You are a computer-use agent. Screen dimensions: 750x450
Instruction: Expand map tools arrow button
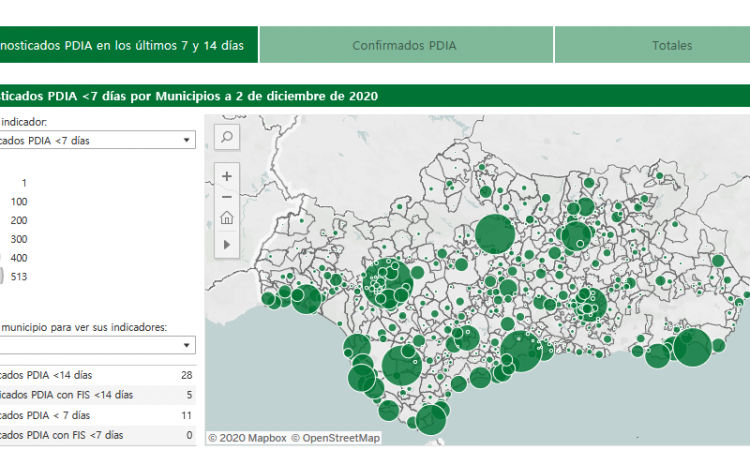[x=227, y=243]
